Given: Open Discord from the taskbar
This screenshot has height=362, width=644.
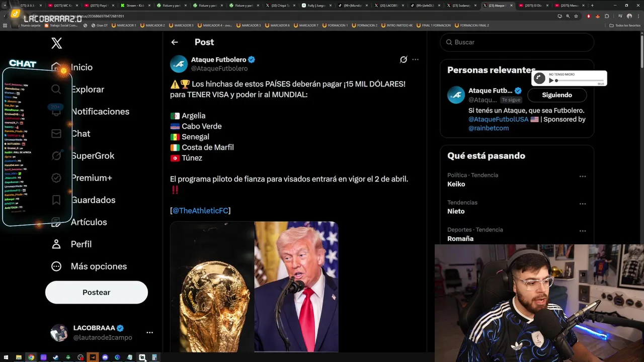Looking at the screenshot, I should (105, 357).
